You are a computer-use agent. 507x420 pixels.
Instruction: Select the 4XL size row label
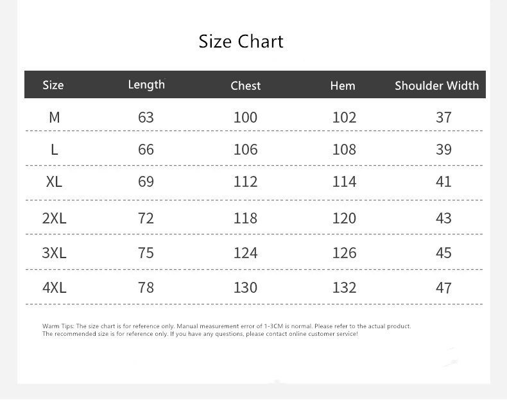54,288
